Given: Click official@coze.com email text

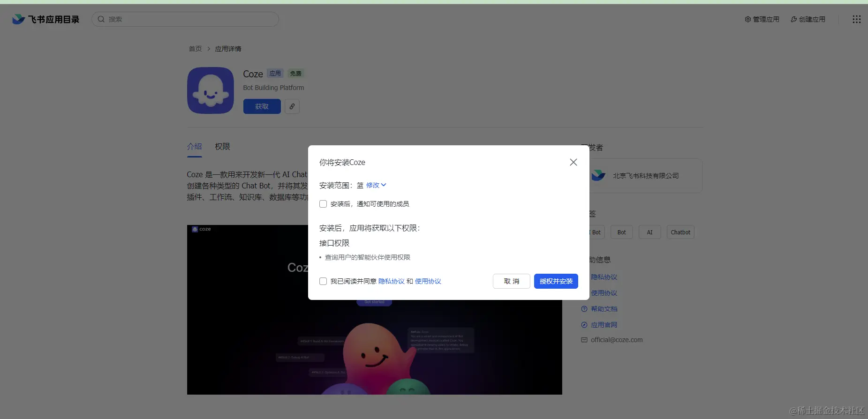Looking at the screenshot, I should [617, 340].
